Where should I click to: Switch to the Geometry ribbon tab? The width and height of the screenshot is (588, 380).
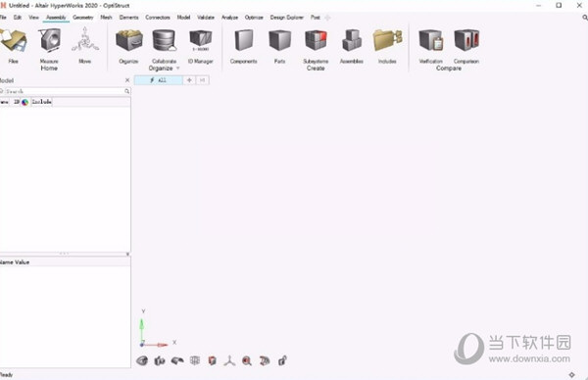(x=83, y=18)
